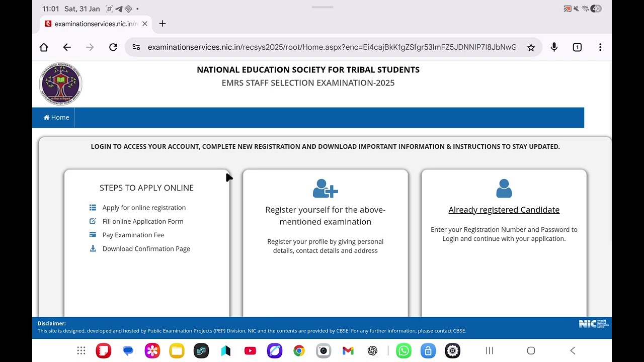
Task: Launch Chrome from the dock
Action: click(x=299, y=351)
